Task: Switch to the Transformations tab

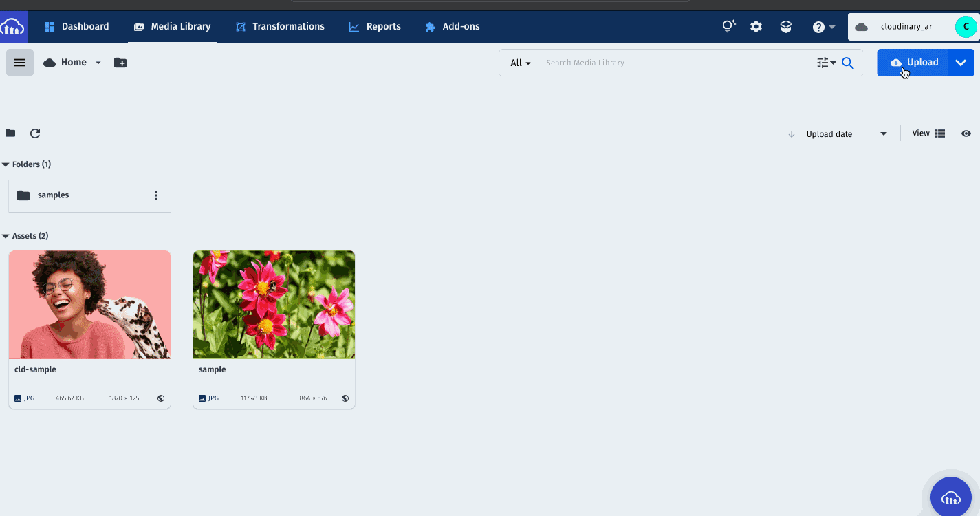Action: pyautogui.click(x=279, y=26)
